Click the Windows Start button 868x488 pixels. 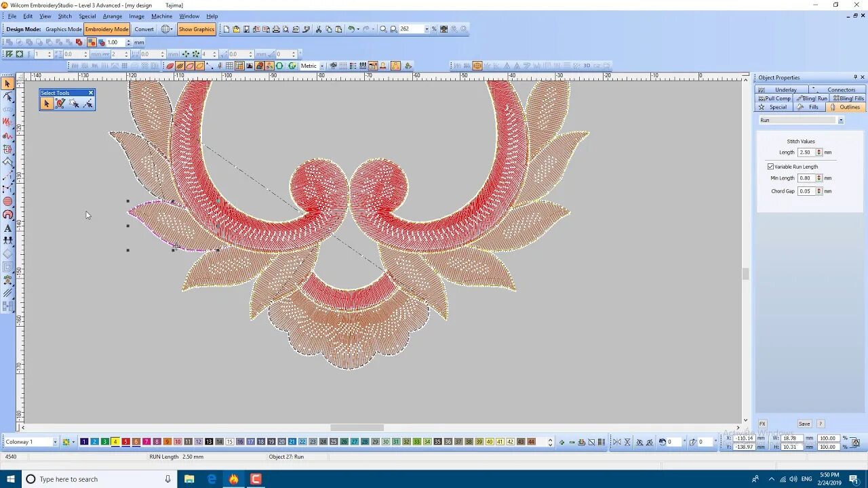click(x=11, y=479)
